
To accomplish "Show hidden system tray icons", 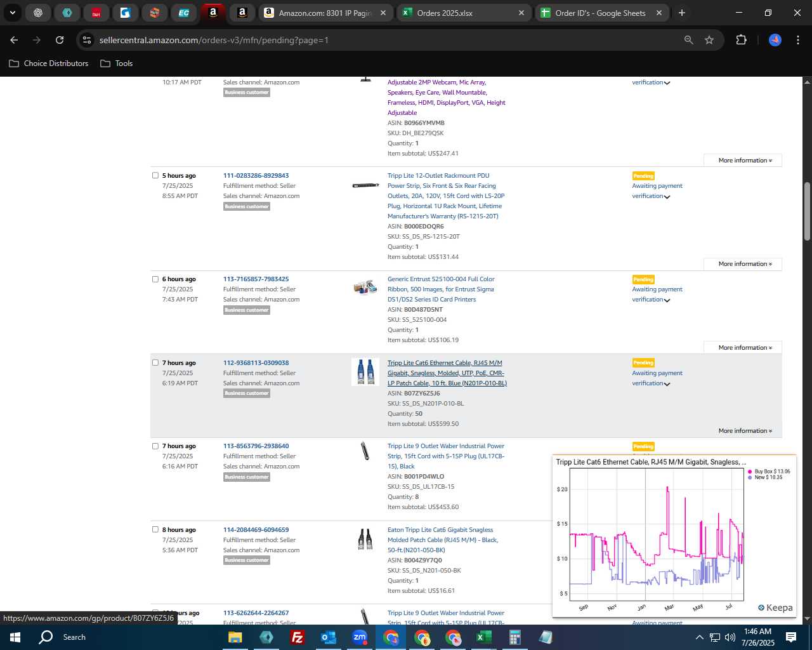I will pos(699,637).
